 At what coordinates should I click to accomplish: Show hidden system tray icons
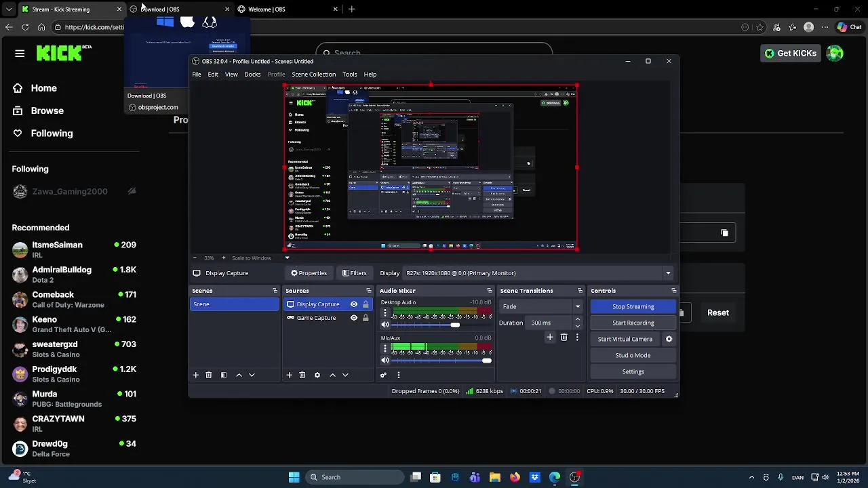pyautogui.click(x=751, y=477)
